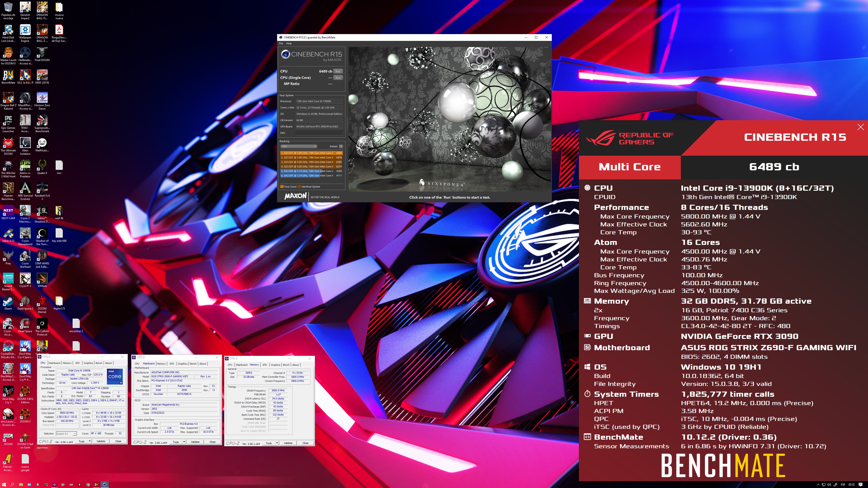Open About tab in CPU-Z Memory window
The image size is (868, 488).
(x=295, y=365)
